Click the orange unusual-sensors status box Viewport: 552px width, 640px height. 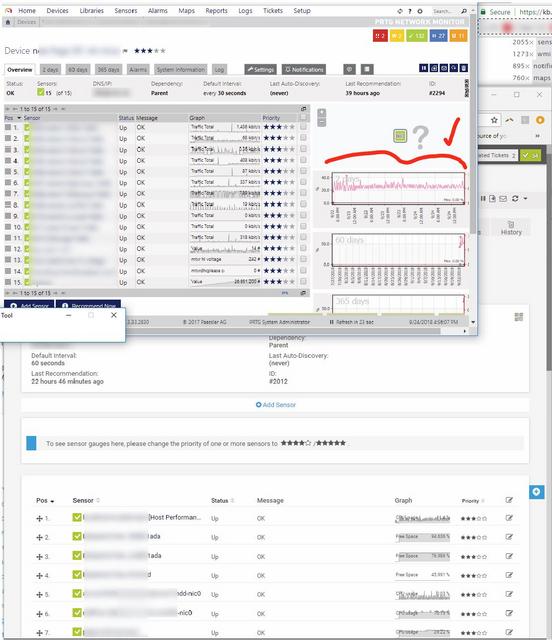(459, 36)
